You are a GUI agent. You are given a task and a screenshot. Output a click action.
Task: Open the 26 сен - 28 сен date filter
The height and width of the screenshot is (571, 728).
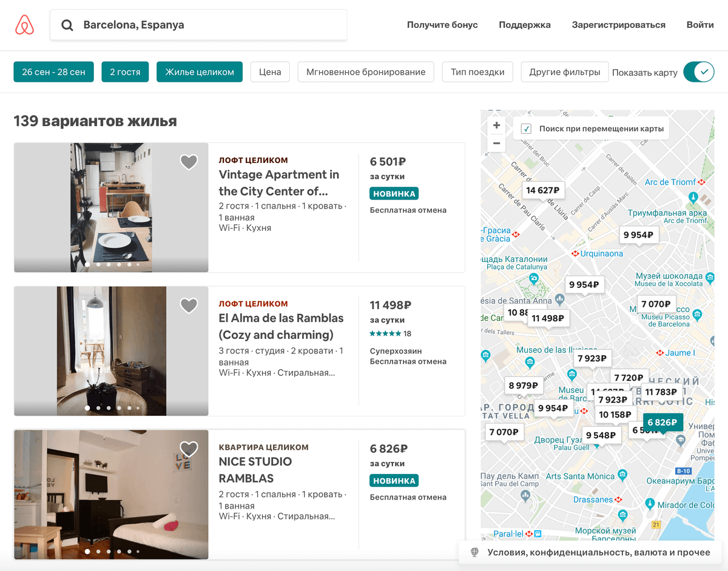tap(54, 72)
